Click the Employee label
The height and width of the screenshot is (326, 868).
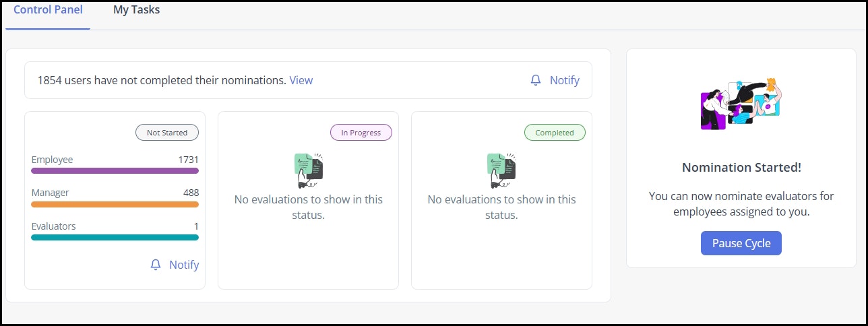pyautogui.click(x=52, y=160)
